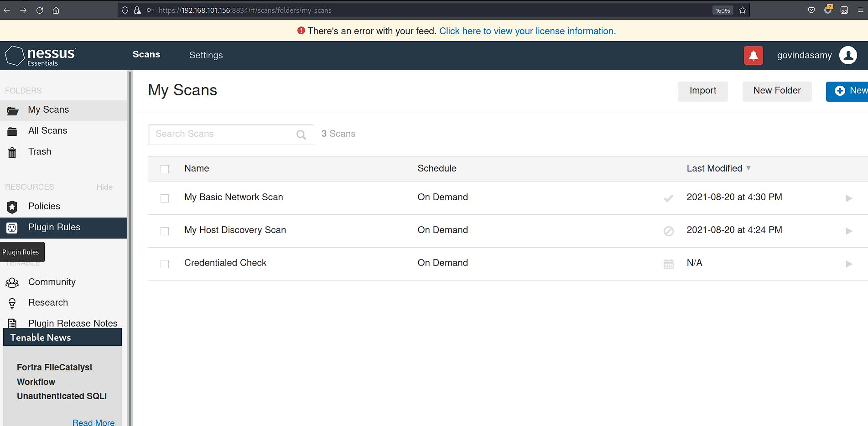This screenshot has height=426, width=868.
Task: Bookmark the page with star icon
Action: tap(743, 10)
